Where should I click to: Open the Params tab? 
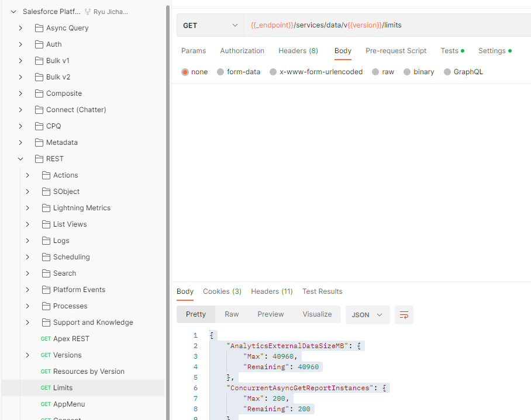point(194,51)
